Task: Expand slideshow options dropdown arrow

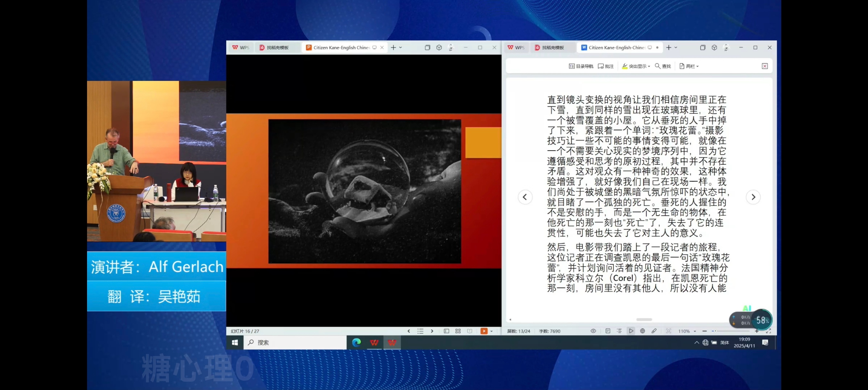Action: coord(492,331)
